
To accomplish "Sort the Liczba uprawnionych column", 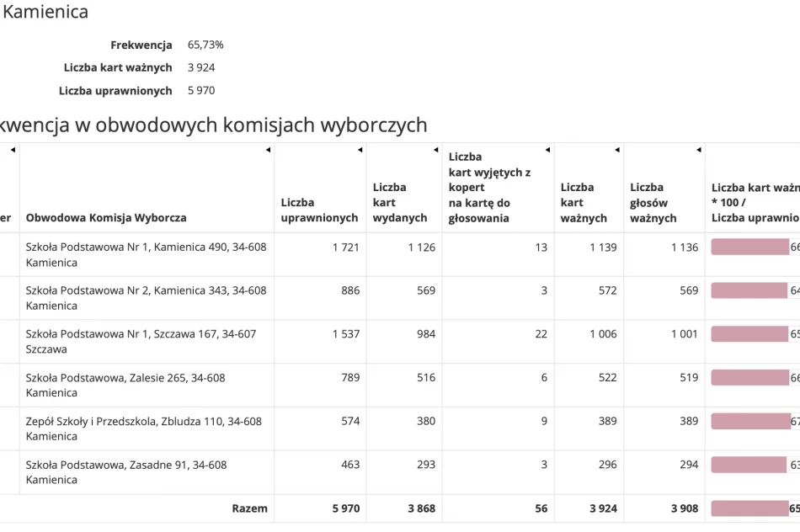I will pos(360,149).
